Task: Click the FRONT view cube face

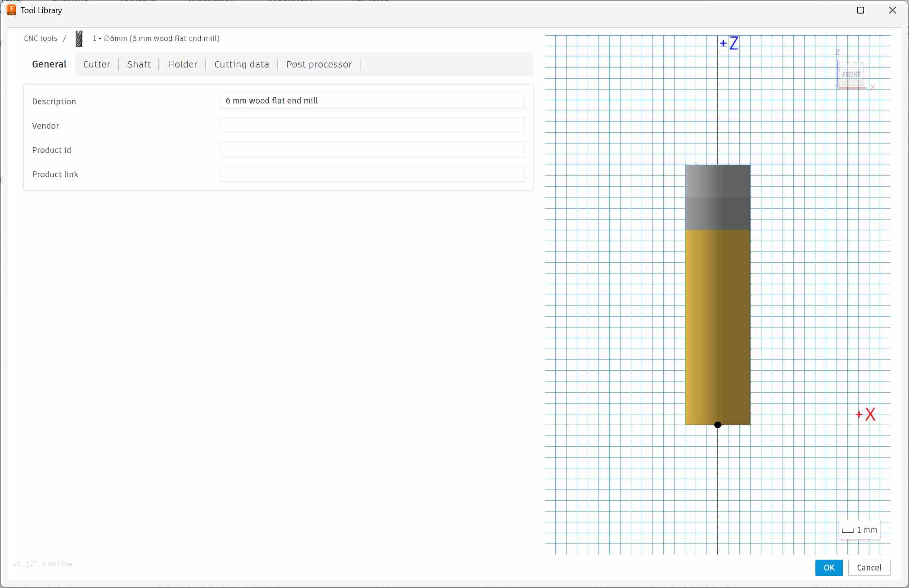Action: (x=850, y=75)
